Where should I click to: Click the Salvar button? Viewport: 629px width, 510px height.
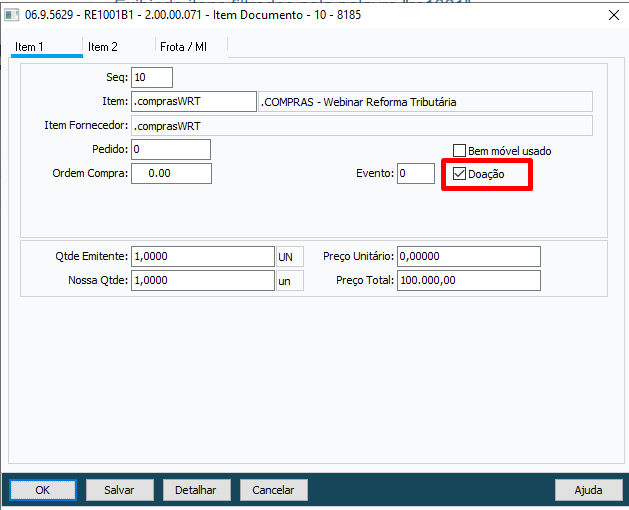pos(120,490)
